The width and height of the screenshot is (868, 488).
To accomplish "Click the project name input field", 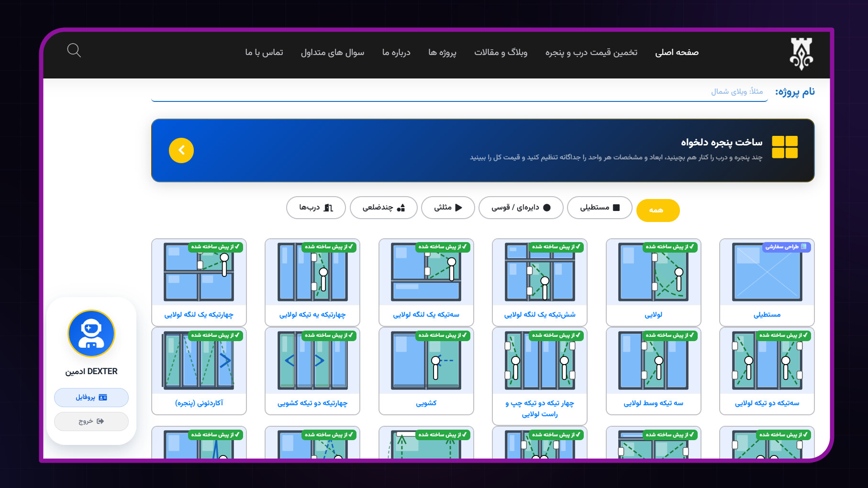I will pyautogui.click(x=459, y=91).
